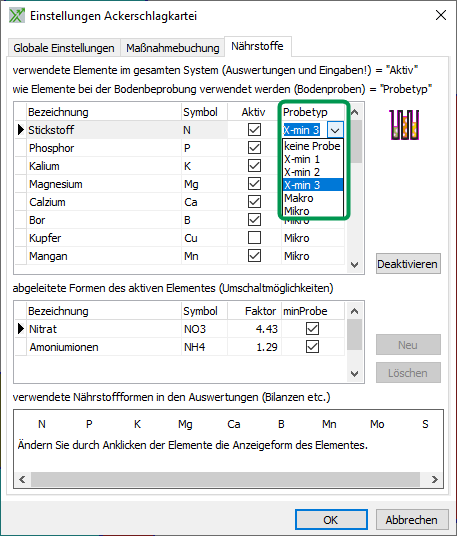Enable the Aktiv checkbox for Kupfer
Screen dimensions: 457x536
254,238
